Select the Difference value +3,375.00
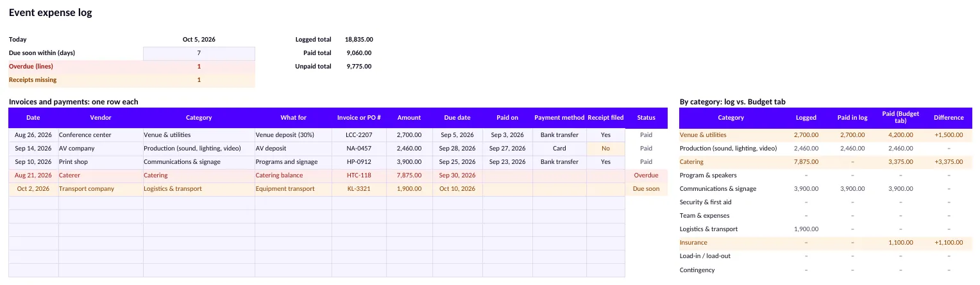 pos(949,162)
